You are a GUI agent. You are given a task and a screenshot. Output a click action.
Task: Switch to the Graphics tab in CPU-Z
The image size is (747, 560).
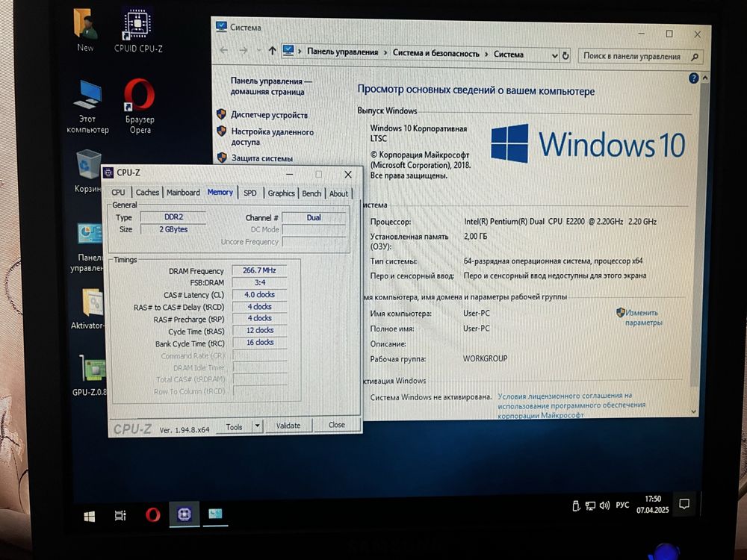pos(281,193)
